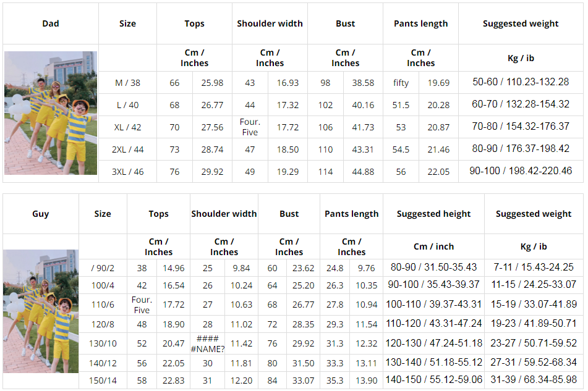
Task: Click the 'Bust' header in Guy table
Action: tap(289, 214)
